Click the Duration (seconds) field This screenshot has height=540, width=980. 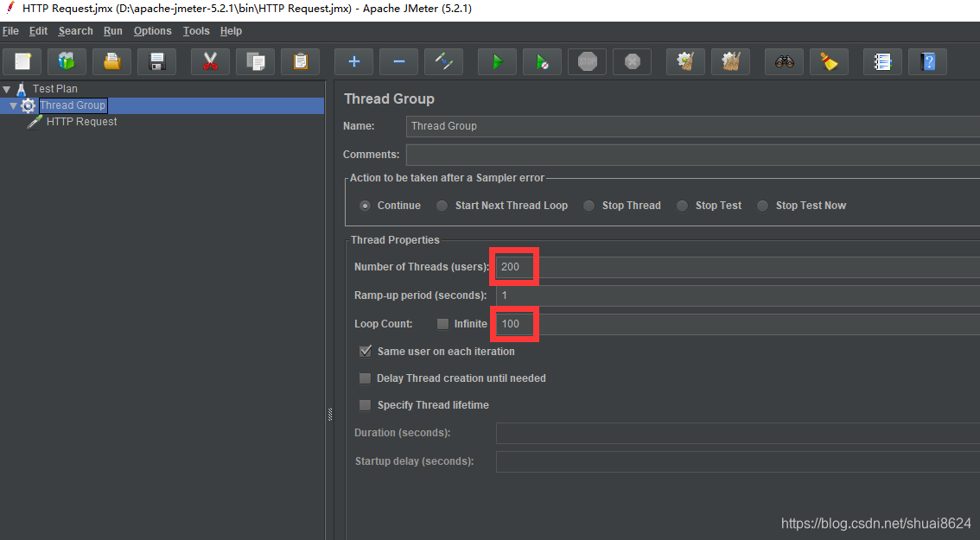pyautogui.click(x=737, y=433)
